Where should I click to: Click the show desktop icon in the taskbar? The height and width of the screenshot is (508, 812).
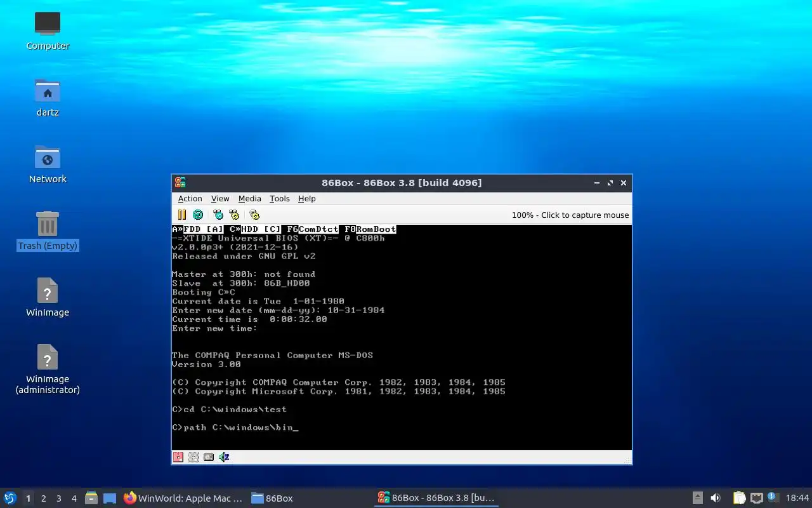tap(110, 498)
